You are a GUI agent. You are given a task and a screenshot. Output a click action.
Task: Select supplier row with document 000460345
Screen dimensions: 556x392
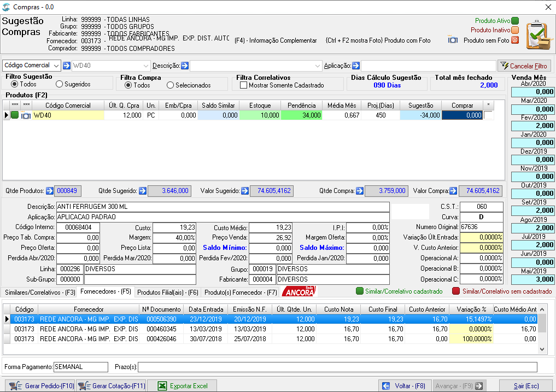point(274,329)
